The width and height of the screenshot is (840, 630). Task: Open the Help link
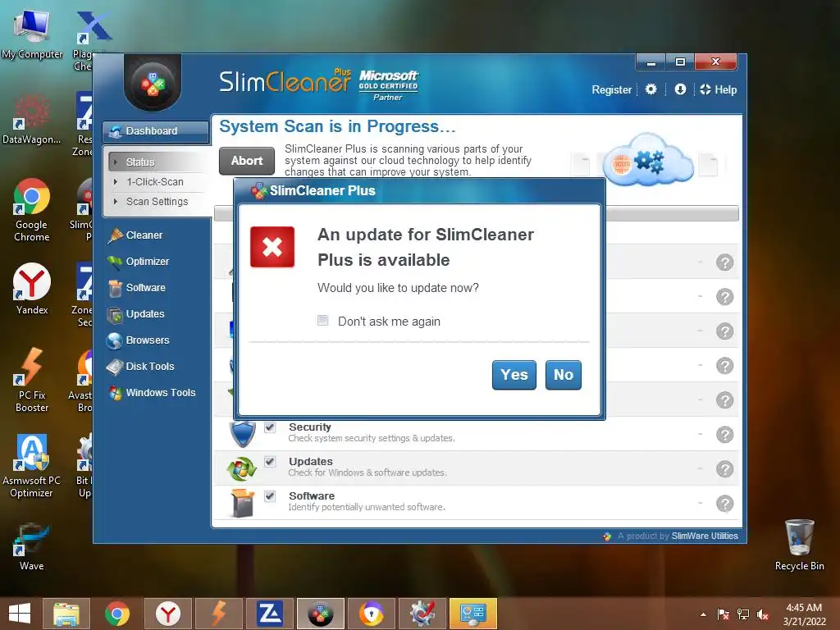coord(719,90)
